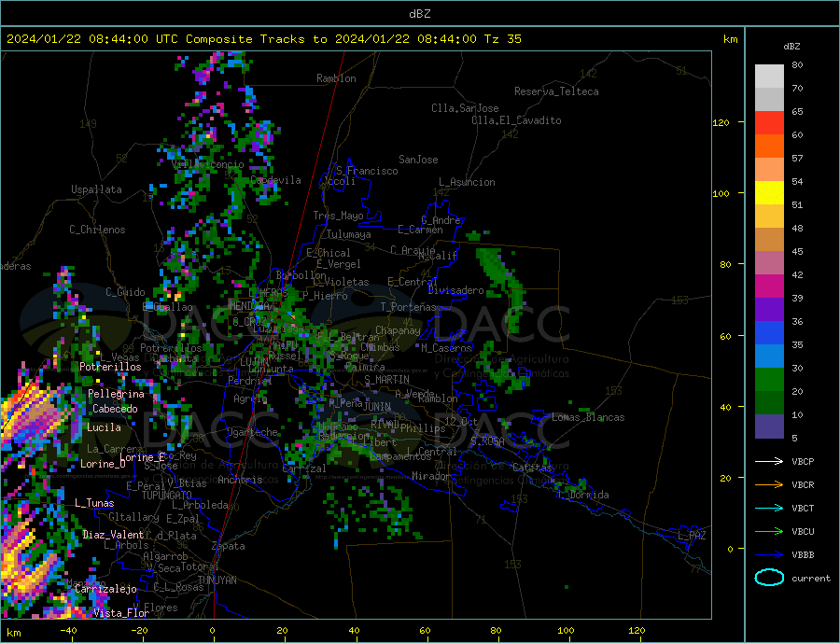Click the cyan 'current' ellipse symbol
Viewport: 840px width, 643px height.
pyautogui.click(x=769, y=578)
